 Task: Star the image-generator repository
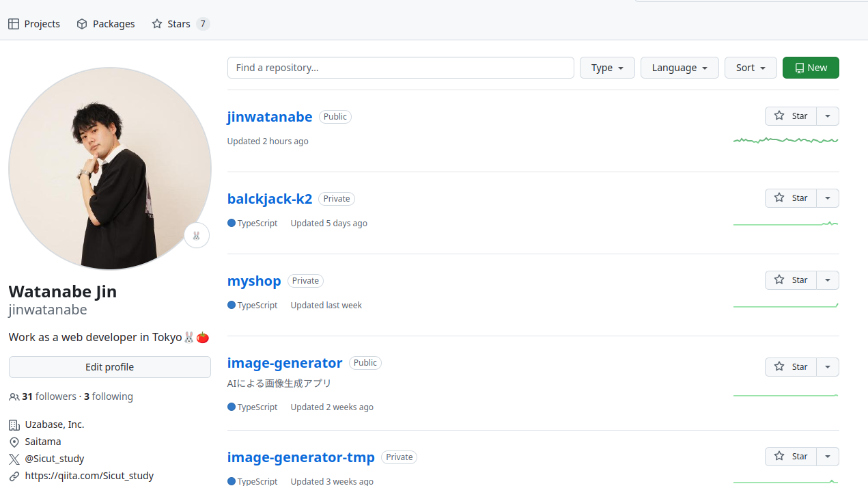tap(791, 367)
